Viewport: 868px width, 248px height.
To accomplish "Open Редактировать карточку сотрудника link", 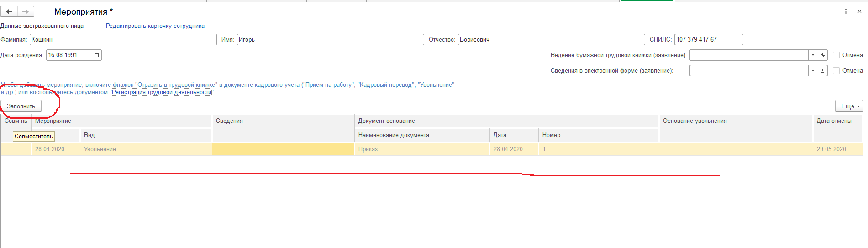I will 155,26.
